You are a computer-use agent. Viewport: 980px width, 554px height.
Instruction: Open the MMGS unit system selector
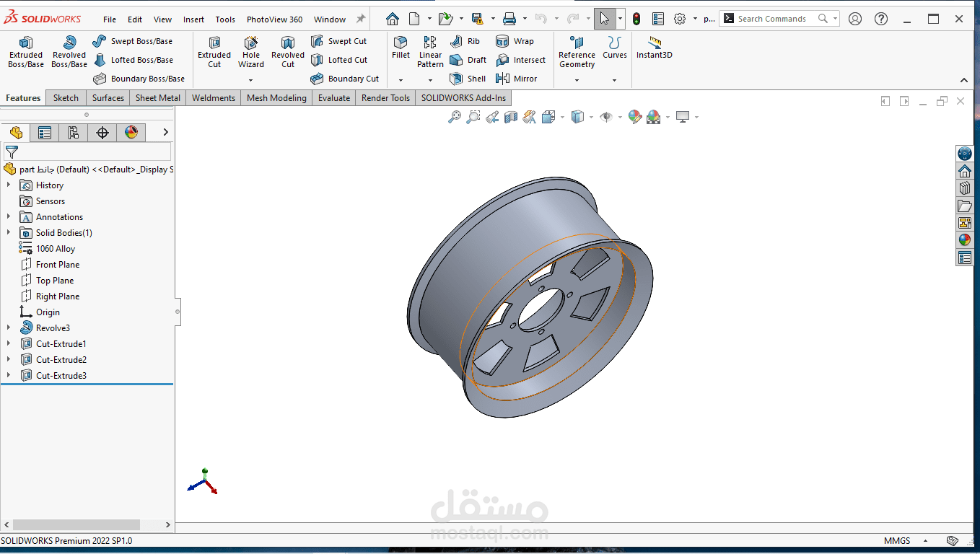[897, 540]
